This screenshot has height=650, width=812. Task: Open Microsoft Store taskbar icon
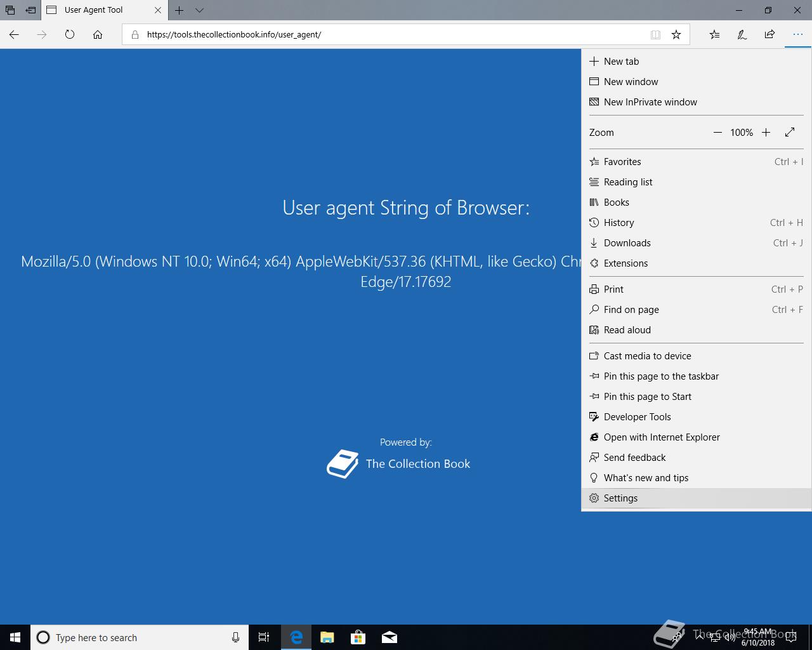click(x=358, y=637)
